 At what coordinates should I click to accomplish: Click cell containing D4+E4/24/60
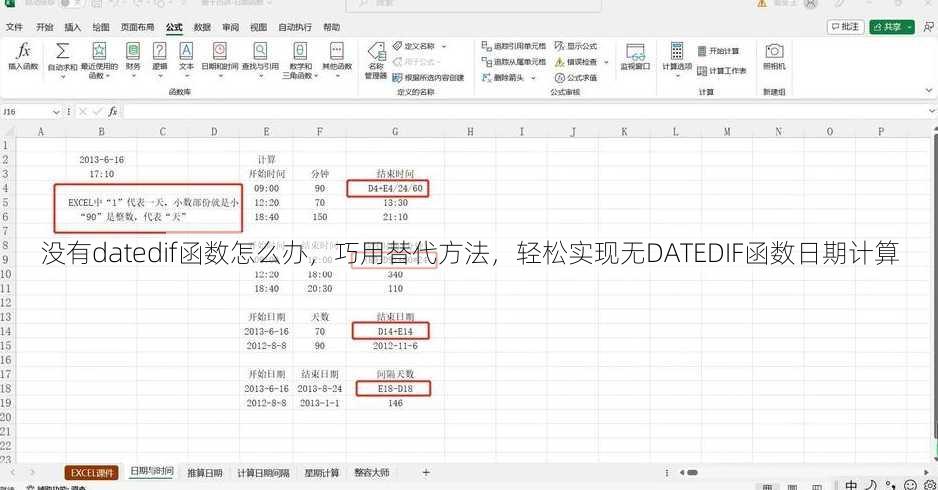click(395, 188)
